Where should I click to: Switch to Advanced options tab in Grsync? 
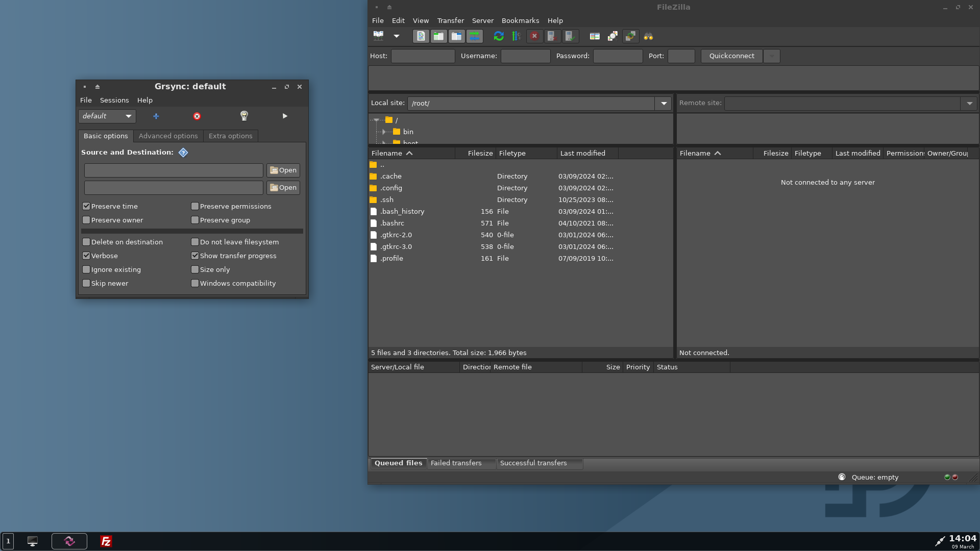(168, 136)
